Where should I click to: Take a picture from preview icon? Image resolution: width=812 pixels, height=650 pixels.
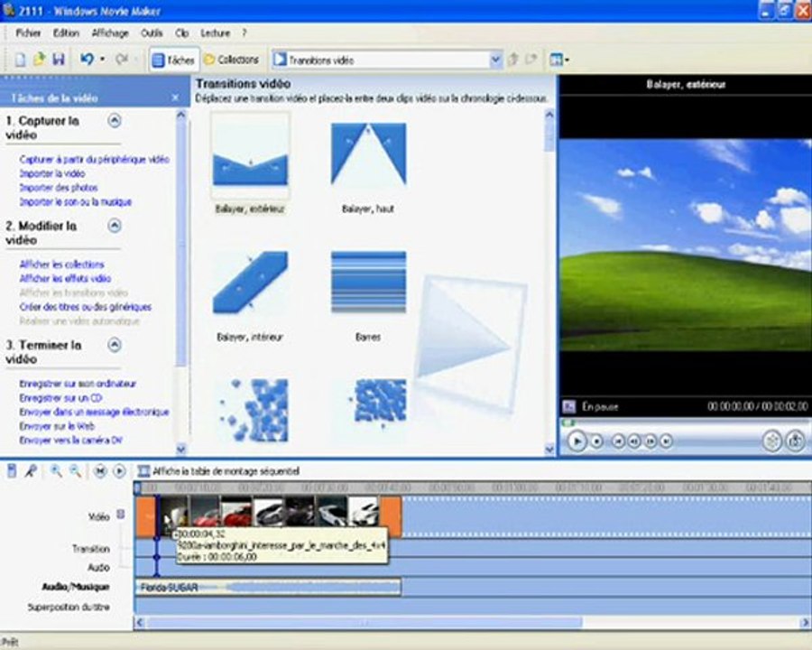point(795,441)
